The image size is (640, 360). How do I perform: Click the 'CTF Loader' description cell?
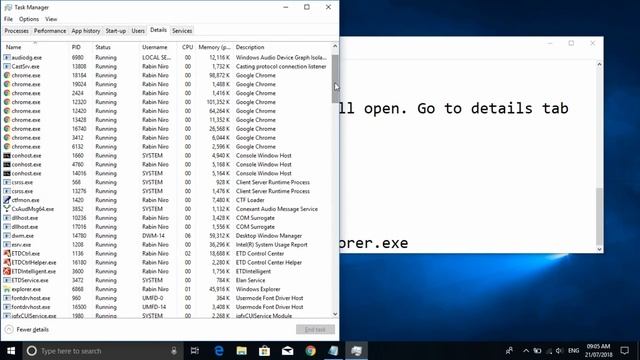(250, 200)
